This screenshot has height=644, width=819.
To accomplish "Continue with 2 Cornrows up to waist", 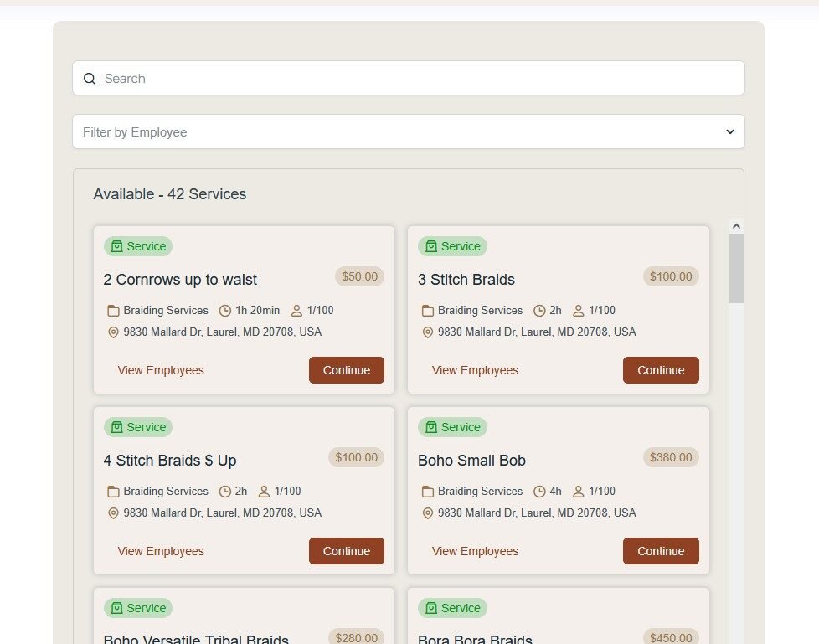I will click(x=347, y=370).
